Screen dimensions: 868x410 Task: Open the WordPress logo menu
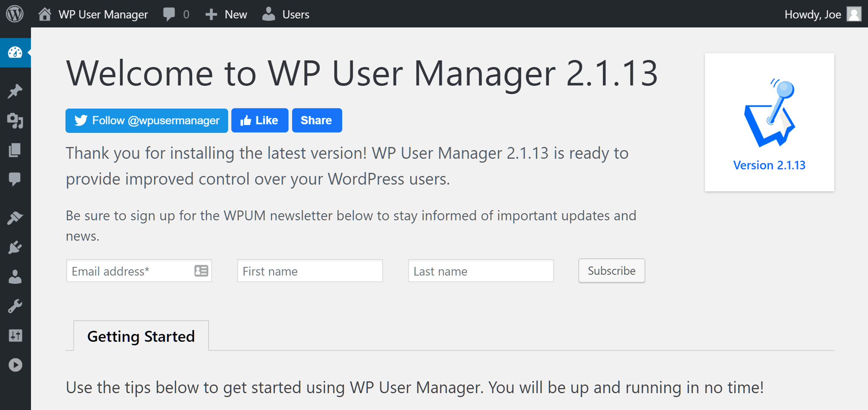coord(15,14)
